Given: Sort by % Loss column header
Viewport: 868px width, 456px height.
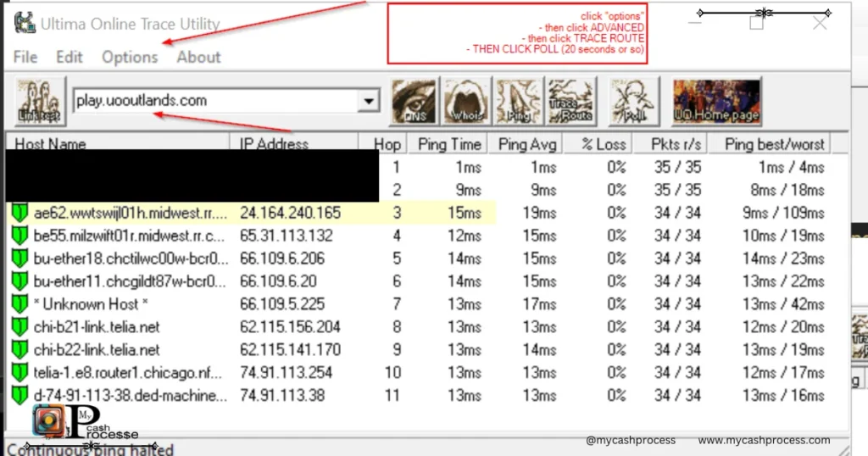Looking at the screenshot, I should click(598, 144).
